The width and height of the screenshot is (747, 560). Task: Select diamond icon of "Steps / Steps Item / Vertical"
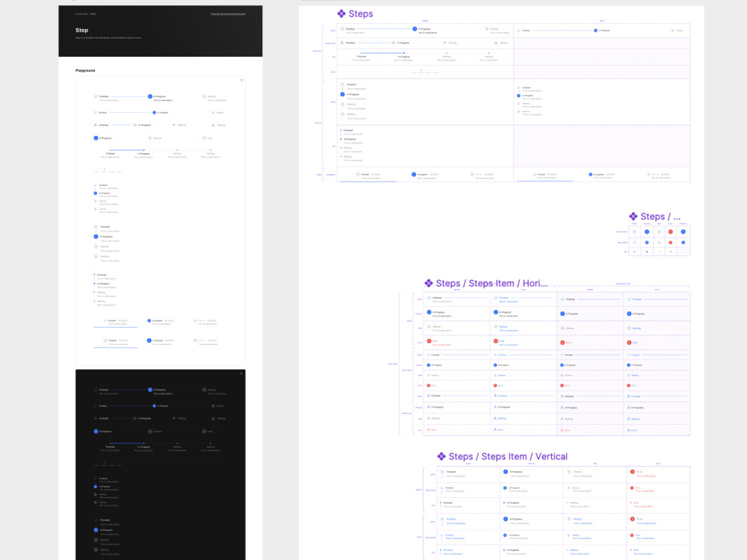[x=441, y=456]
